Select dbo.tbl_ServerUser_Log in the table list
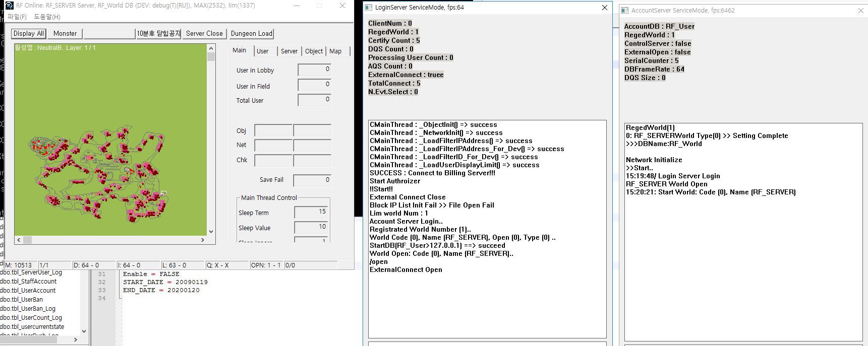This screenshot has width=868, height=346. point(31,272)
